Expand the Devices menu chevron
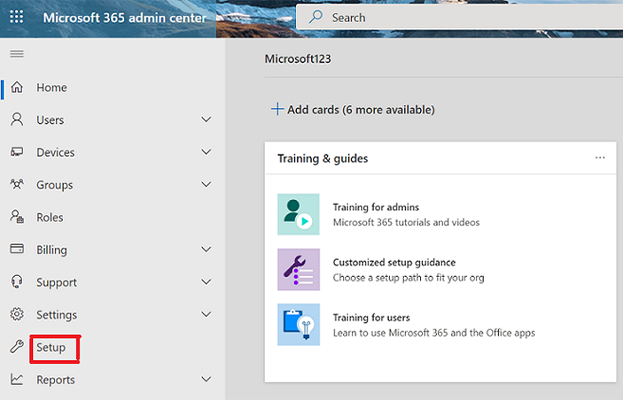Viewport: 623px width, 400px height. click(206, 152)
